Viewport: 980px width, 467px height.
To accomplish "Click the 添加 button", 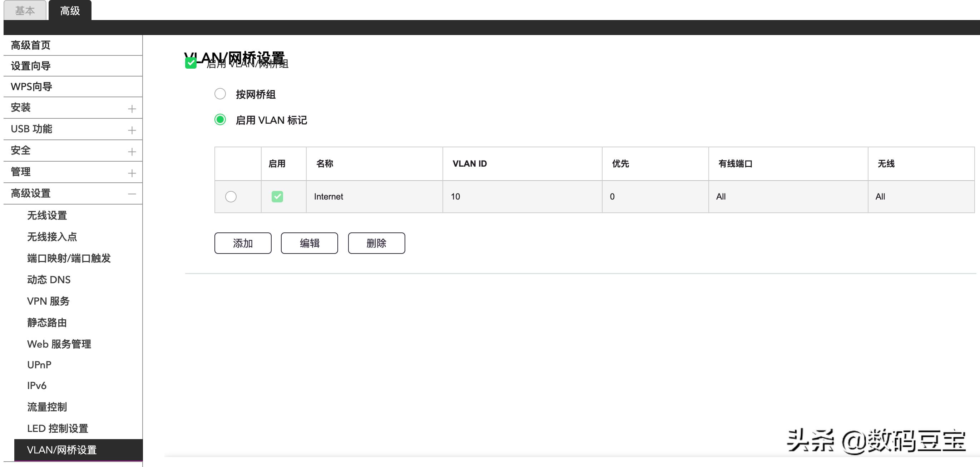I will [243, 243].
